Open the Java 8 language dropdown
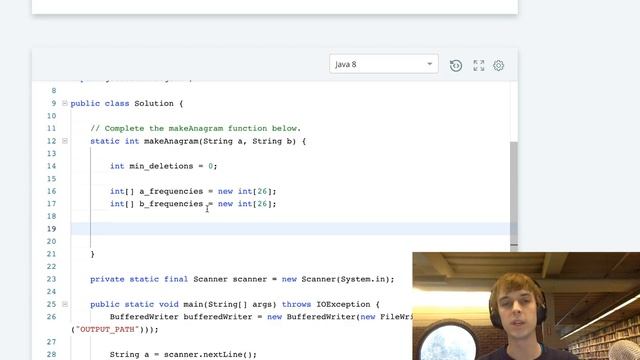The image size is (640, 360). 384,64
